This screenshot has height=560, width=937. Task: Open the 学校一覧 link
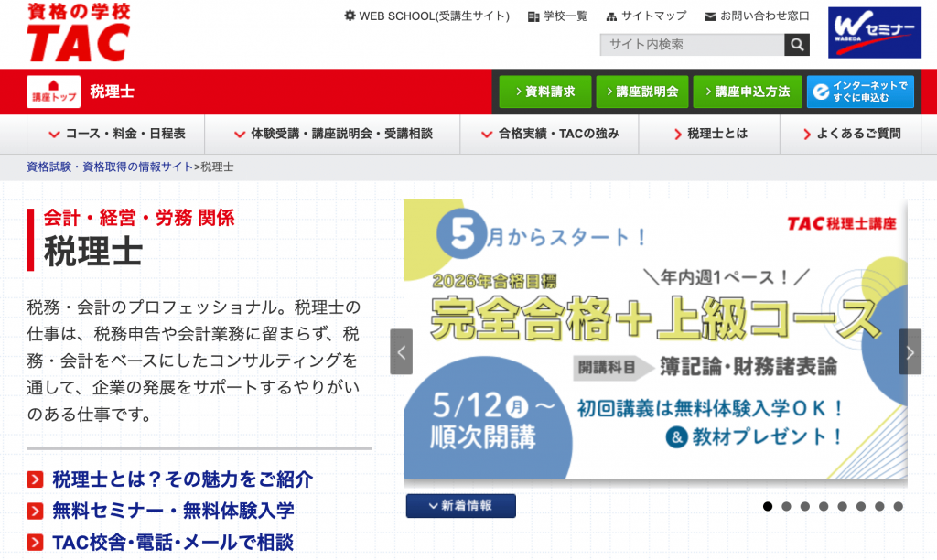pyautogui.click(x=558, y=16)
